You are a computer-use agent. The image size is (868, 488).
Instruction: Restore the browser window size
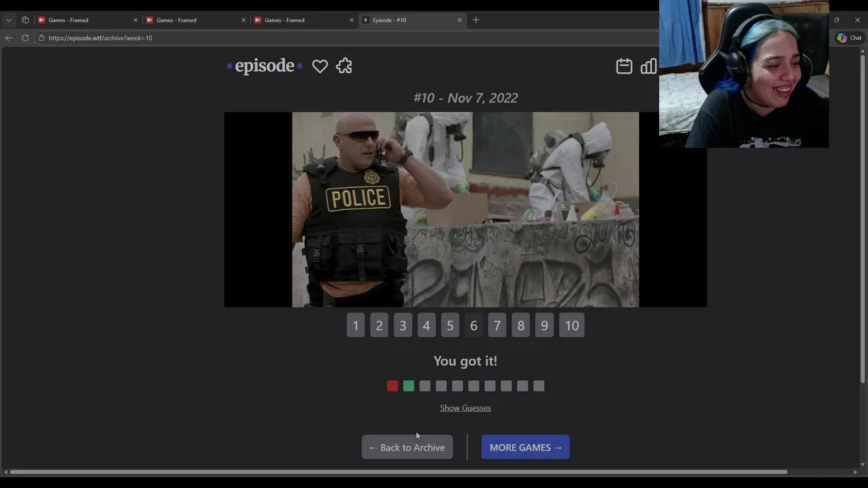[x=837, y=20]
